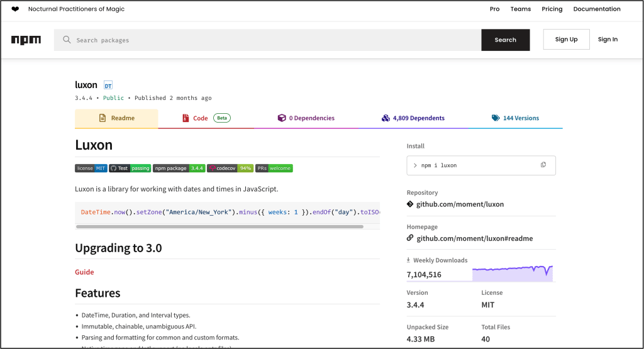Open the Code tab
644x349 pixels.
point(206,118)
